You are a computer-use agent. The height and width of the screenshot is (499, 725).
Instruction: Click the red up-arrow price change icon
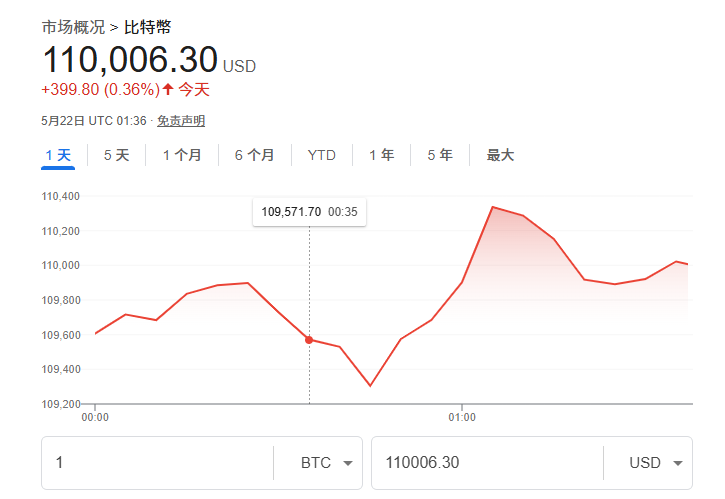coord(168,89)
